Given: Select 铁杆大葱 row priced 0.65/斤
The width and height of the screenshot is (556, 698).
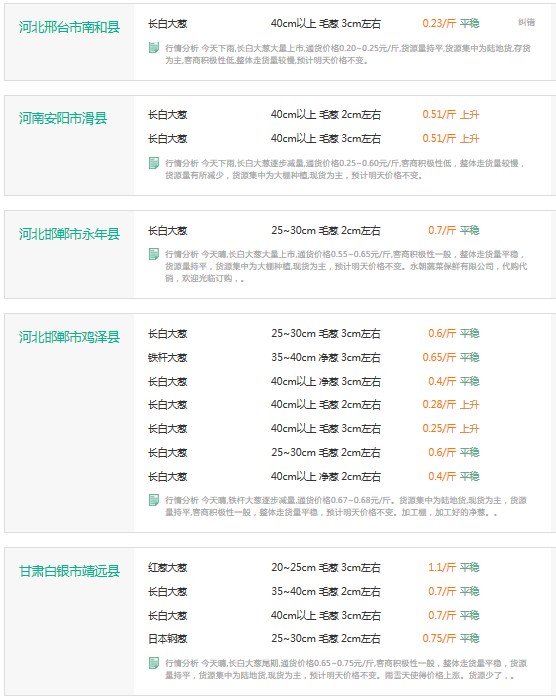Looking at the screenshot, I should tap(314, 357).
